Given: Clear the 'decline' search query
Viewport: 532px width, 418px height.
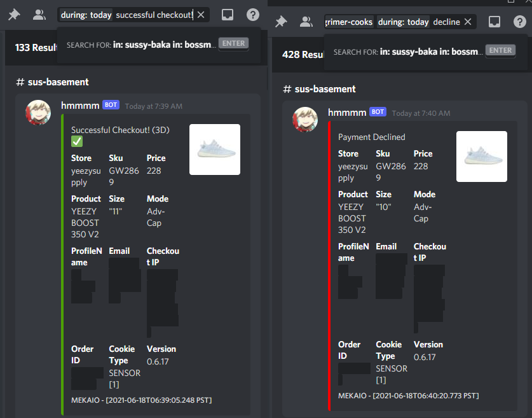Looking at the screenshot, I should point(468,22).
